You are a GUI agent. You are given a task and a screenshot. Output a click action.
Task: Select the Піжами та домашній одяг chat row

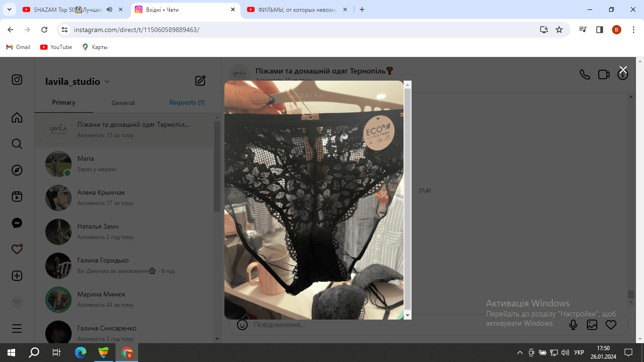[124, 130]
